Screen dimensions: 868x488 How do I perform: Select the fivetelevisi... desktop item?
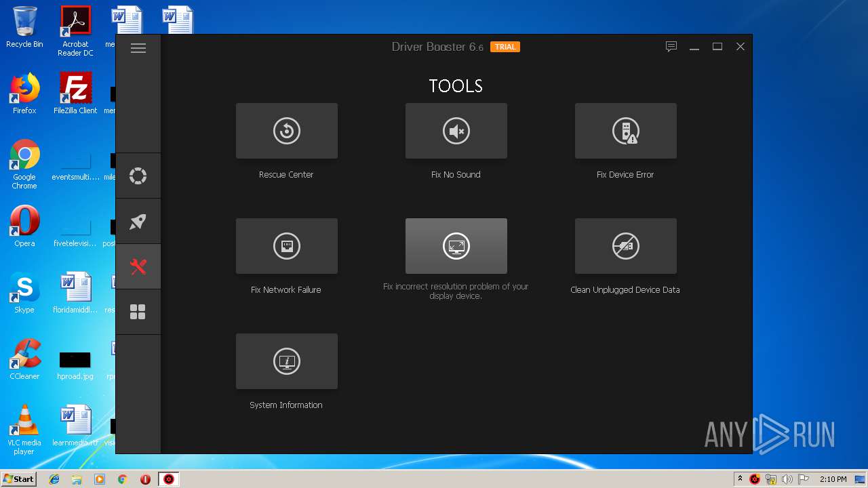(x=75, y=233)
